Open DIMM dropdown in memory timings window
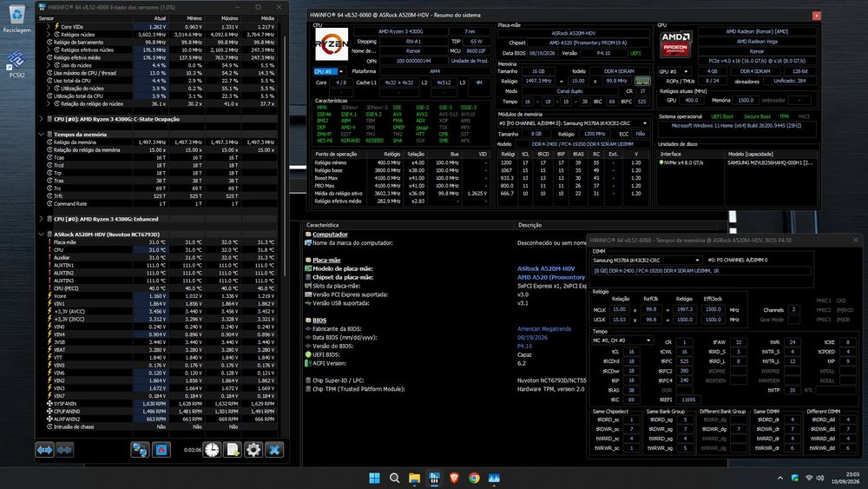 coord(647,260)
